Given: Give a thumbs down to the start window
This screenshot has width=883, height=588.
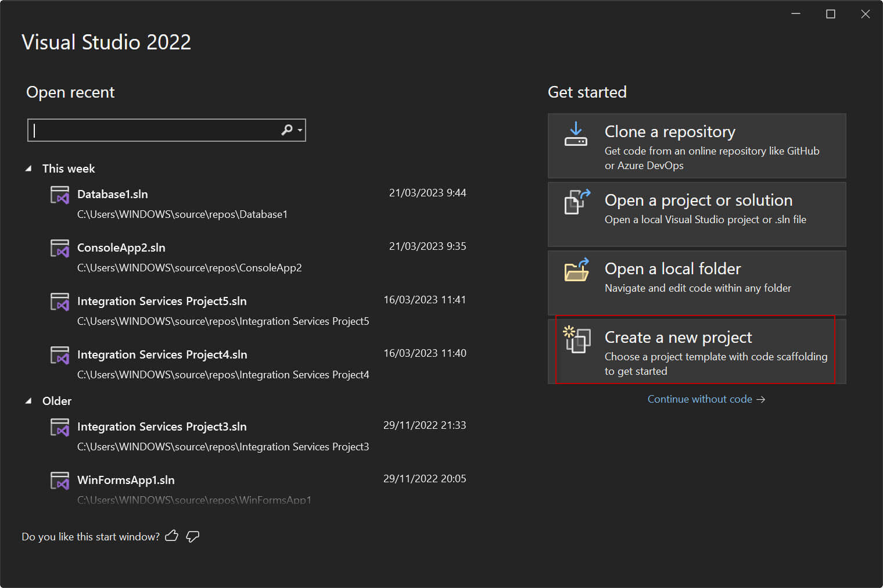Looking at the screenshot, I should coord(192,536).
